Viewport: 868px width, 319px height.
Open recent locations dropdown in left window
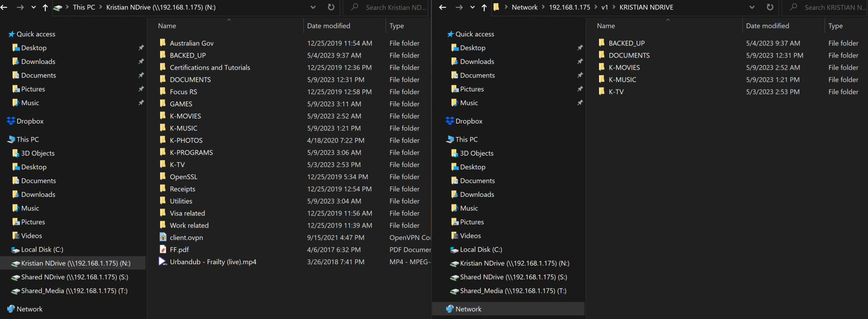(33, 7)
